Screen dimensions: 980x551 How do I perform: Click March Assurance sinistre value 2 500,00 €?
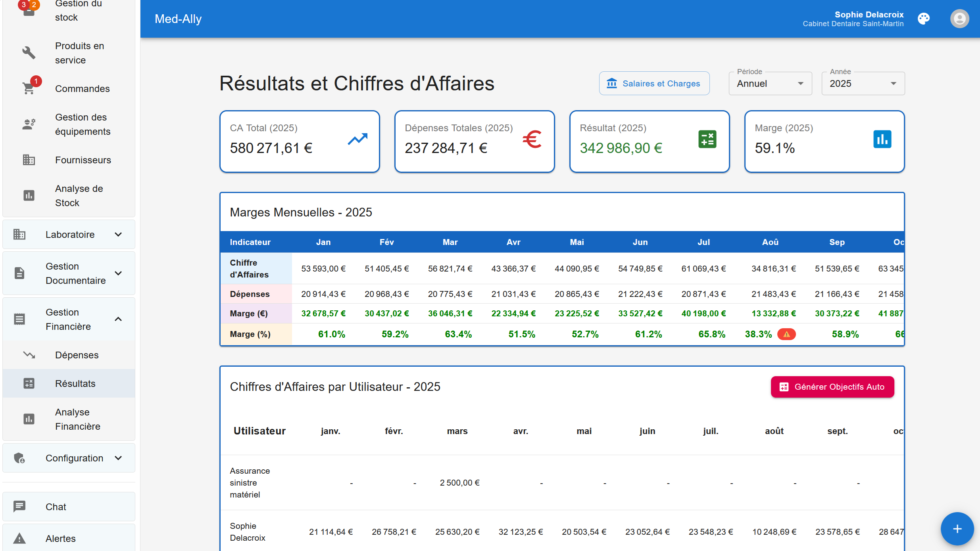click(x=459, y=482)
